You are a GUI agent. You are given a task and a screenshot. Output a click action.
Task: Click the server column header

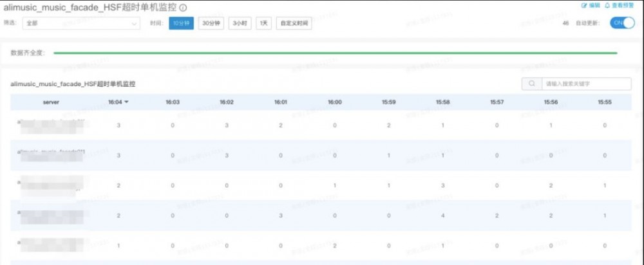[x=51, y=102]
